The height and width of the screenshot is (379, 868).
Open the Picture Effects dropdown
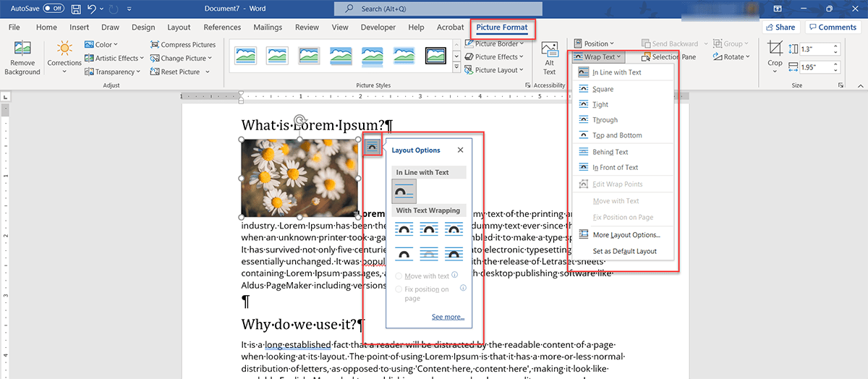point(495,56)
